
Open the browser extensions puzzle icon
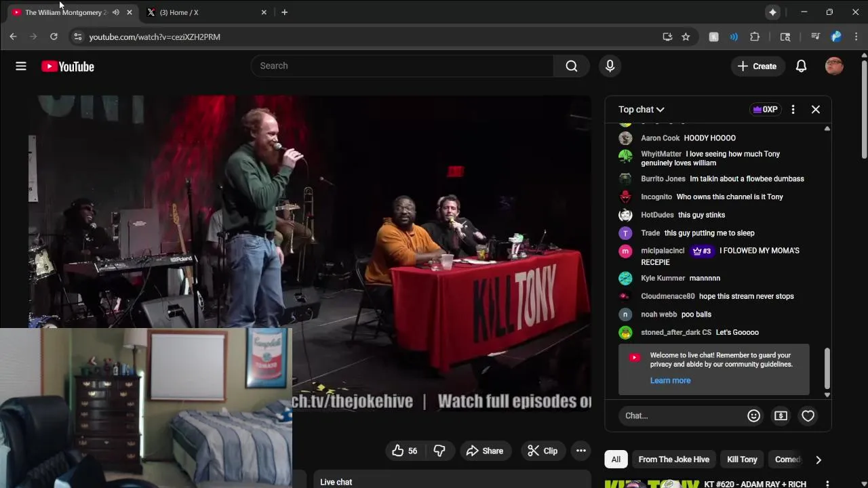click(755, 37)
